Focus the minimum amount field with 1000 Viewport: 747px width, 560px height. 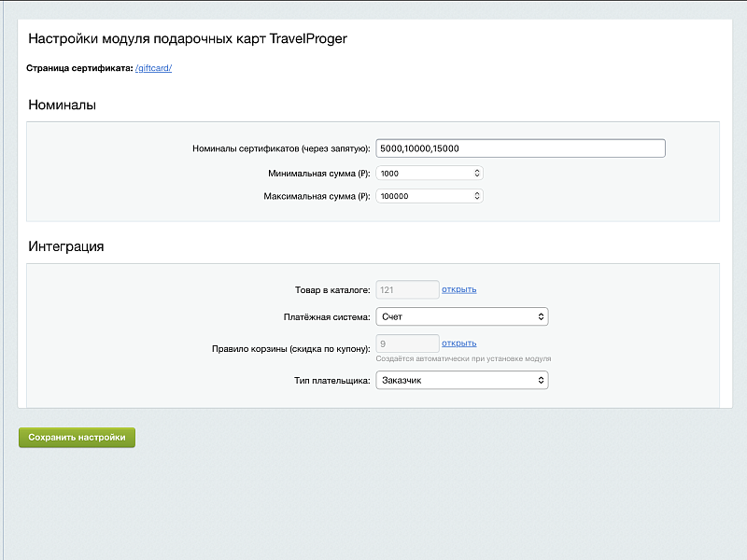[430, 174]
